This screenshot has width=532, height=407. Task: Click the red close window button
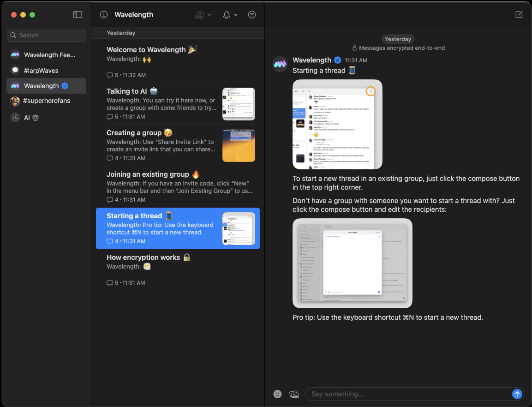13,15
